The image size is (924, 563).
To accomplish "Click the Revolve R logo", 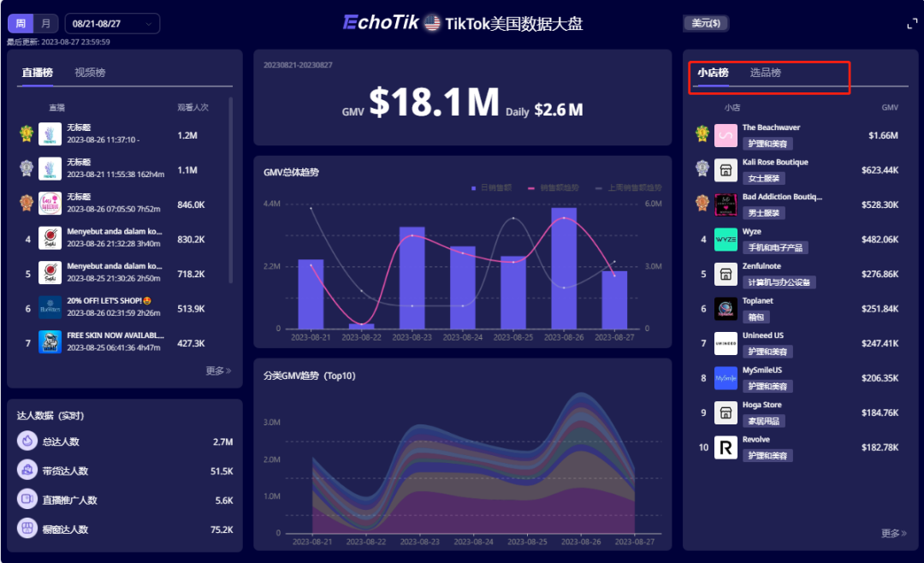I will (726, 447).
